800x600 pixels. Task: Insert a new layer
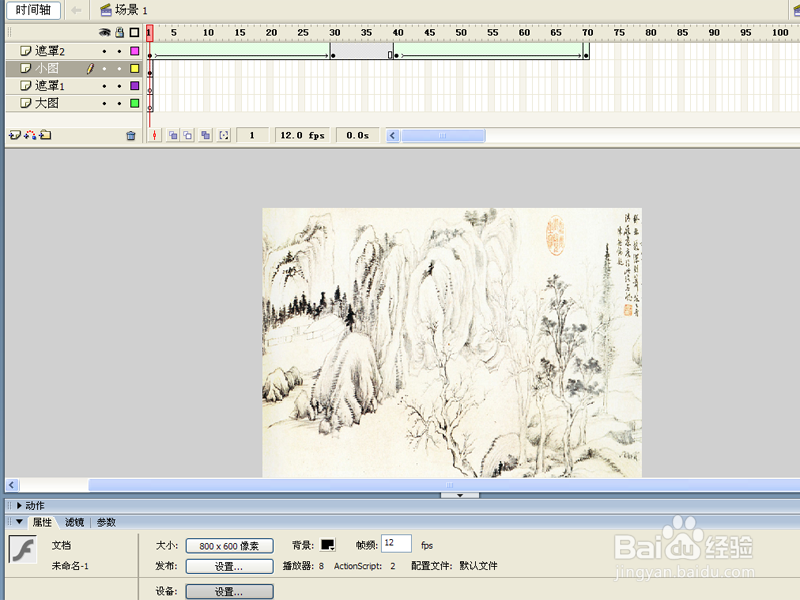tap(14, 135)
